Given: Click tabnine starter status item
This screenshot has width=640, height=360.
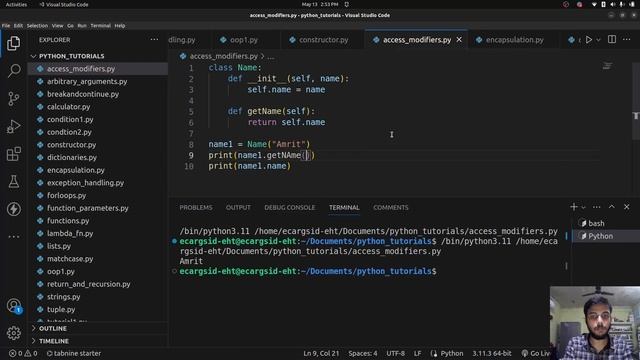Looking at the screenshot, I should point(74,353).
